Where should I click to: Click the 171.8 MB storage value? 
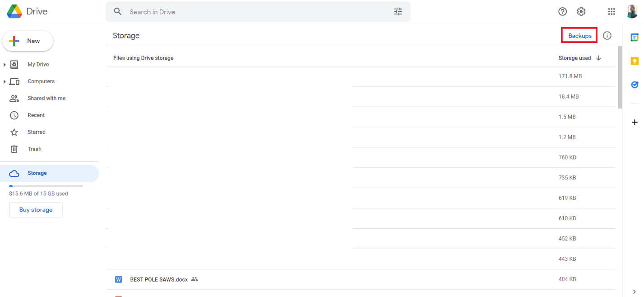coord(570,76)
